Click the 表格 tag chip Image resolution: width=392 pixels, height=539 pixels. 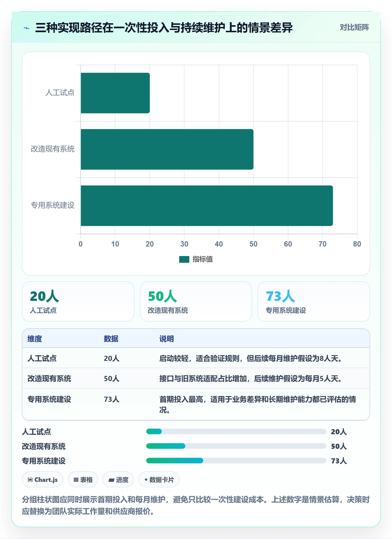83,480
